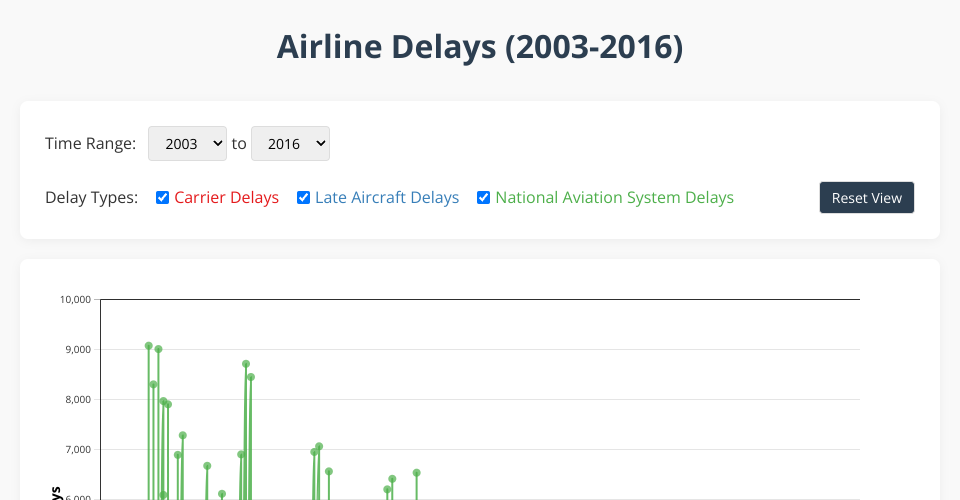
Task: Click the 9,000 y-axis tick label
Action: pos(79,349)
